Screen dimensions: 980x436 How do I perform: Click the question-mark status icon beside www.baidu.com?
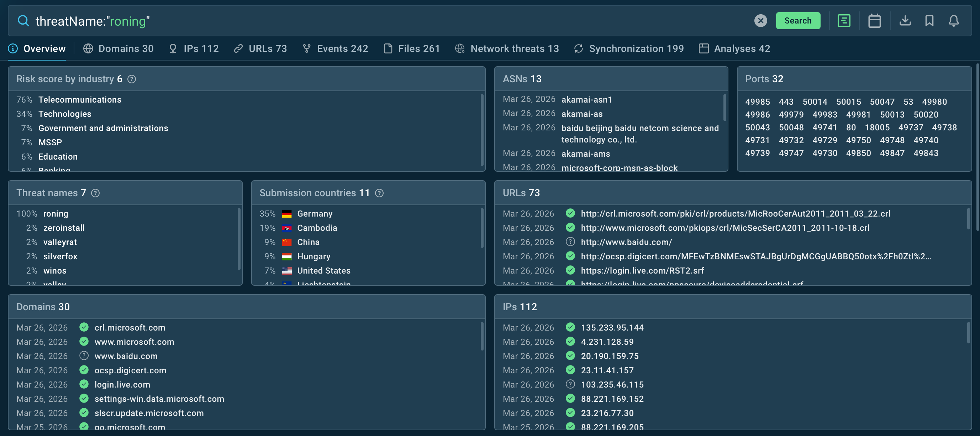(x=83, y=356)
